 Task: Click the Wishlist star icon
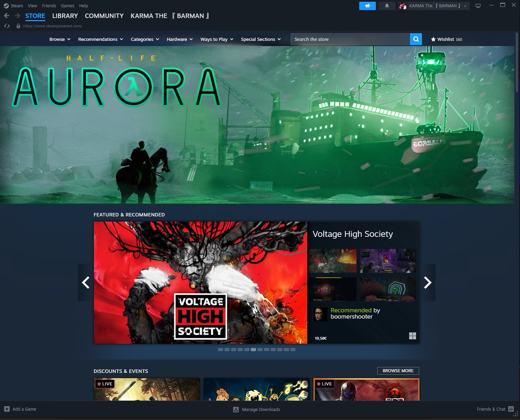pyautogui.click(x=433, y=39)
